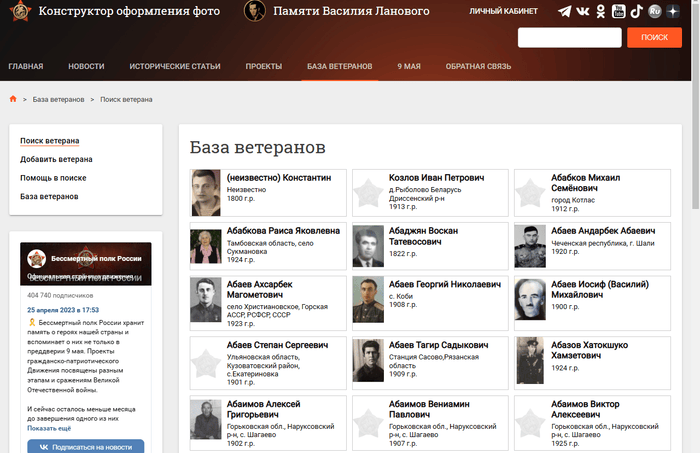The width and height of the screenshot is (700, 453).
Task: Open Личный кабинет link
Action: pos(503,11)
